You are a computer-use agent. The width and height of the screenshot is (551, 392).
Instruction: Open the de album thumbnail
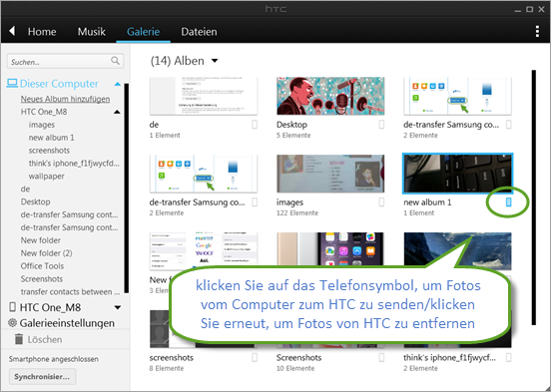204,96
